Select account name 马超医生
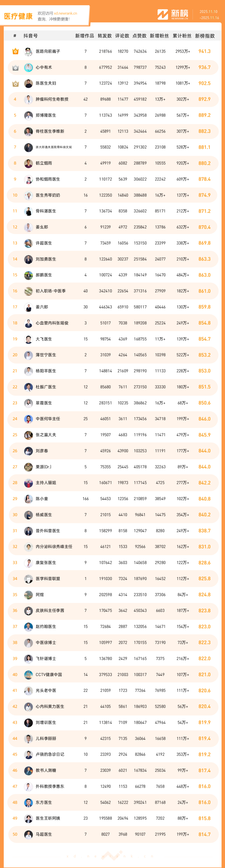Image resolution: width=225 pixels, height=868 pixels. (44, 834)
